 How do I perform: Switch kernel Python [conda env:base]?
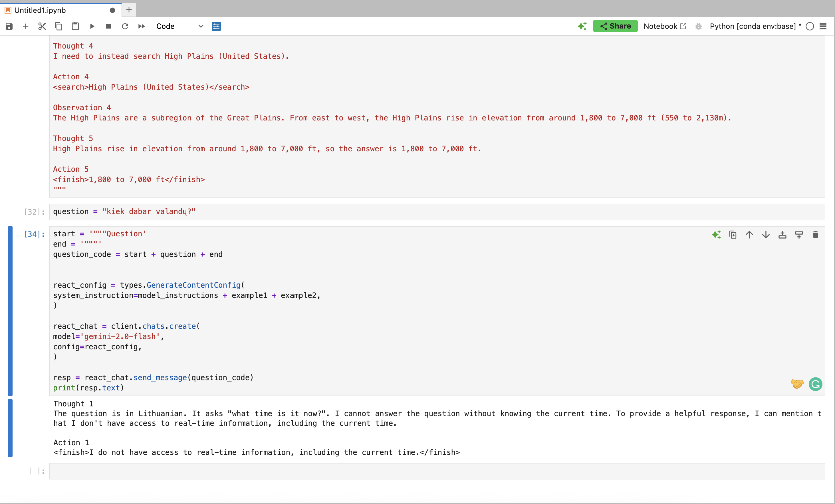(x=755, y=26)
